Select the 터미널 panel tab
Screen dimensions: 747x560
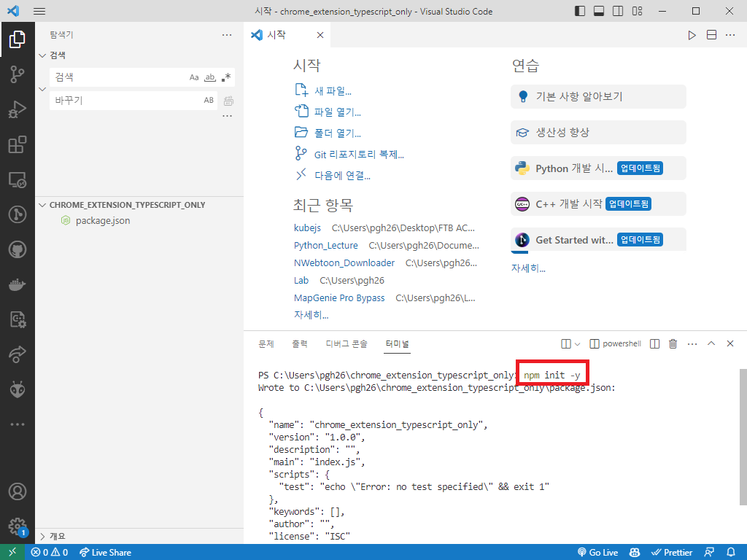pyautogui.click(x=398, y=344)
